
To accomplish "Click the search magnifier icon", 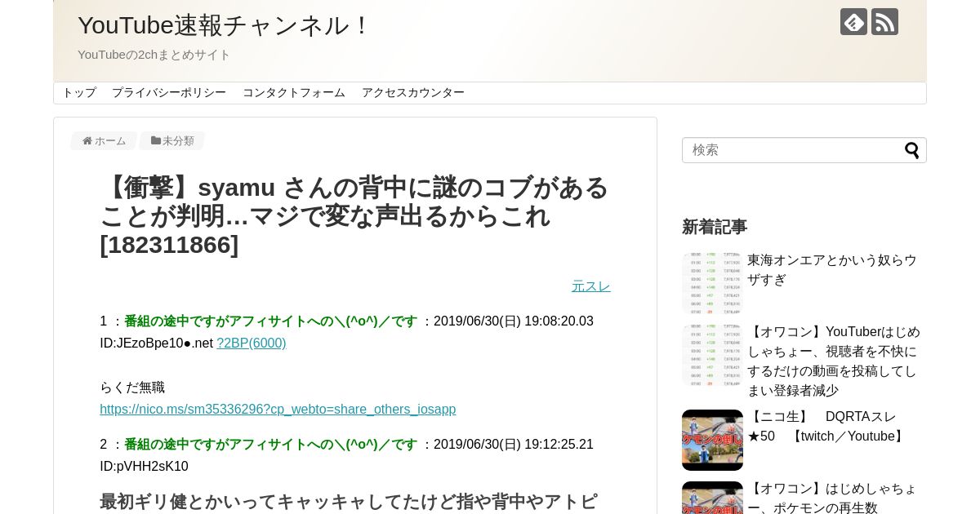I will pos(911,150).
